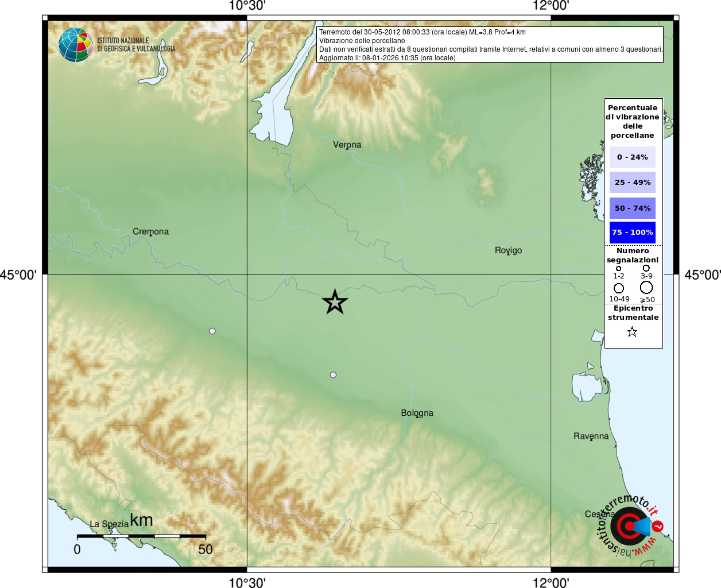Click the report circle west of the epicenter
Viewport: 721px width, 588px height.
point(212,331)
